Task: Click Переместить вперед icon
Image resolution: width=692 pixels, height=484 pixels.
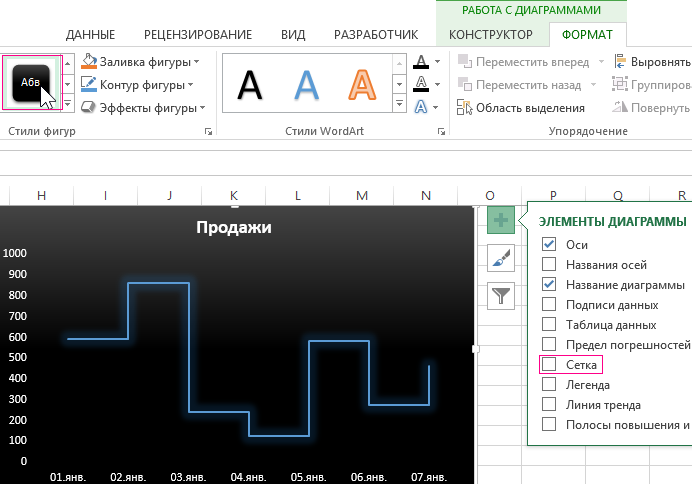Action: click(465, 62)
